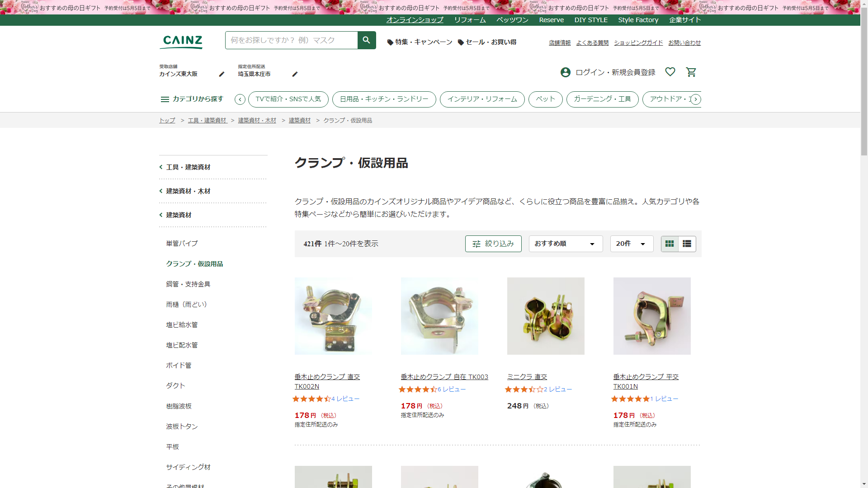The height and width of the screenshot is (488, 868).
Task: Switch to grid view display
Action: [670, 244]
